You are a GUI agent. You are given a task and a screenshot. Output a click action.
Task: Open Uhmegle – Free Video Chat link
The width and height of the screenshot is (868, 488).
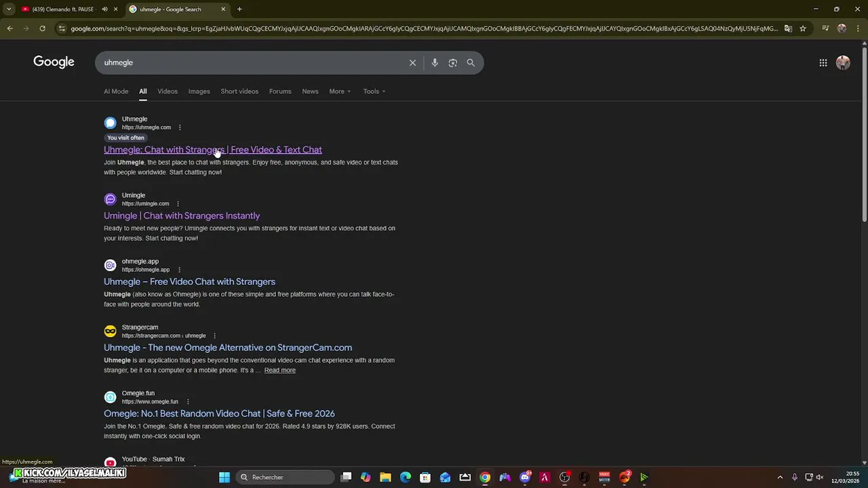point(189,281)
